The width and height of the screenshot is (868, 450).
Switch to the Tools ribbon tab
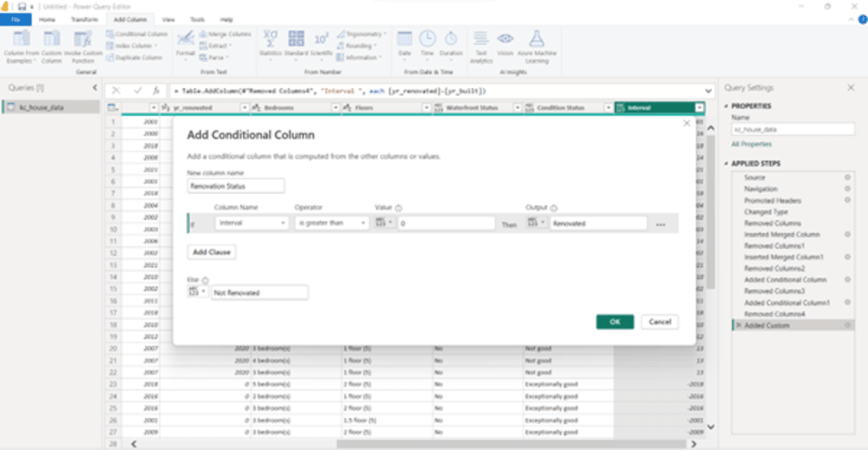click(197, 20)
